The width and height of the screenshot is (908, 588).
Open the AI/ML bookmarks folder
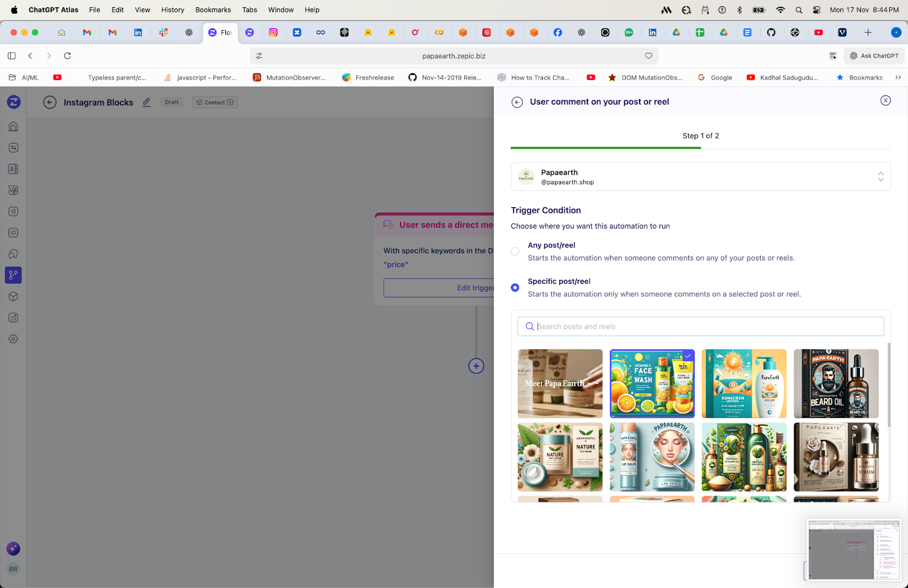(x=24, y=77)
